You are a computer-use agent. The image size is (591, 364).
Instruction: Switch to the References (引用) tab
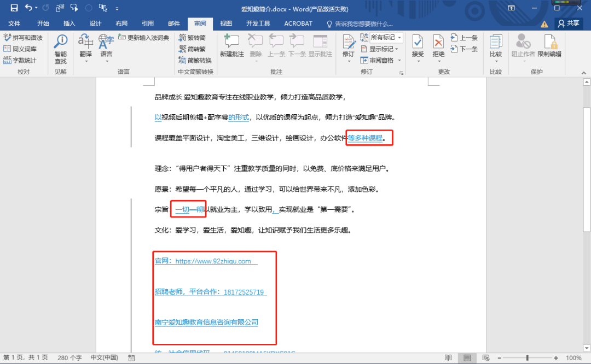coord(148,24)
